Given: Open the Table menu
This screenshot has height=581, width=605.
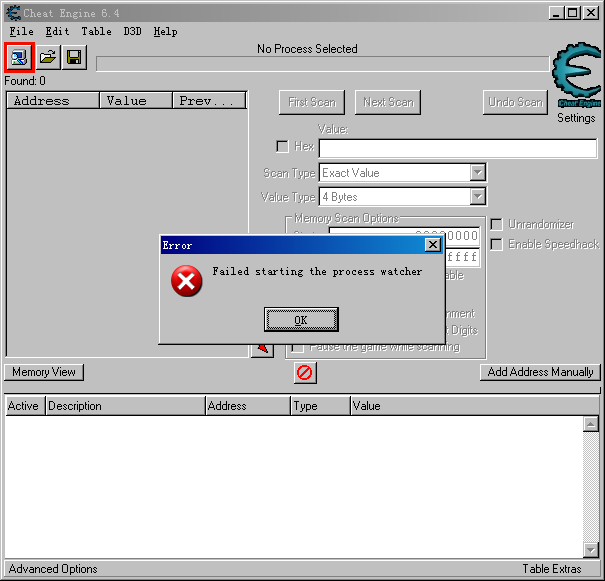Looking at the screenshot, I should (x=96, y=31).
